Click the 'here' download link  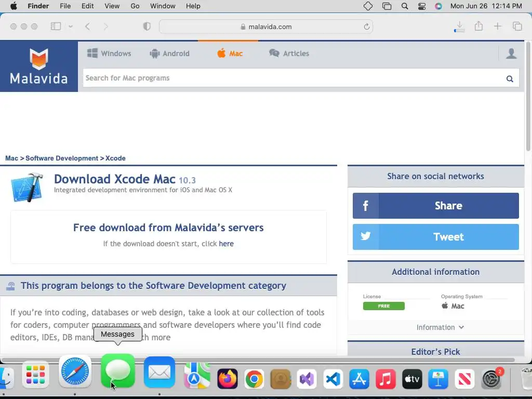pyautogui.click(x=227, y=244)
